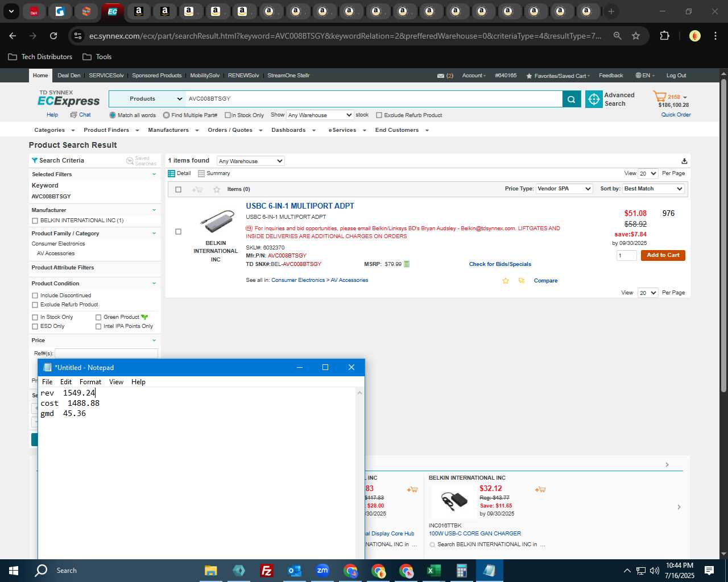Click browser zoom magnifier in address bar
This screenshot has height=582, width=728.
pos(617,36)
